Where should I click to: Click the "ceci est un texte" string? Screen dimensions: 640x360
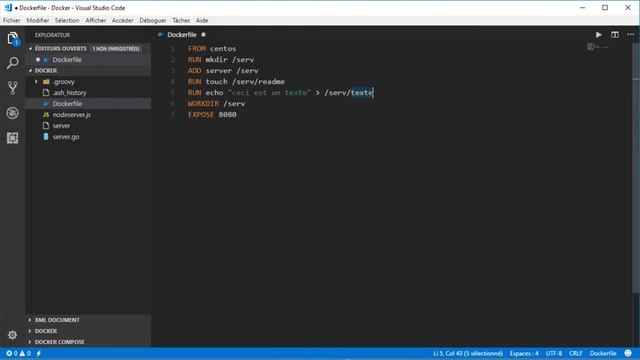[x=269, y=93]
